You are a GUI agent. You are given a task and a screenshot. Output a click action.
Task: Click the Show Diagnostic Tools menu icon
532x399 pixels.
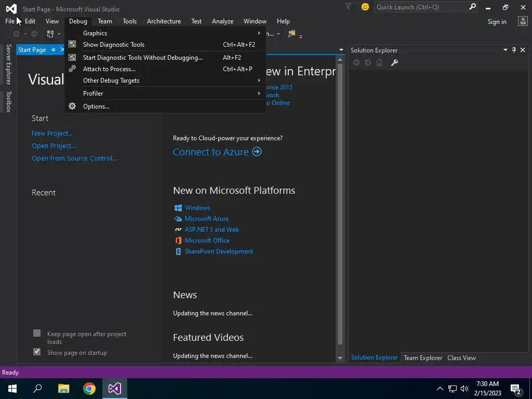[x=72, y=44]
